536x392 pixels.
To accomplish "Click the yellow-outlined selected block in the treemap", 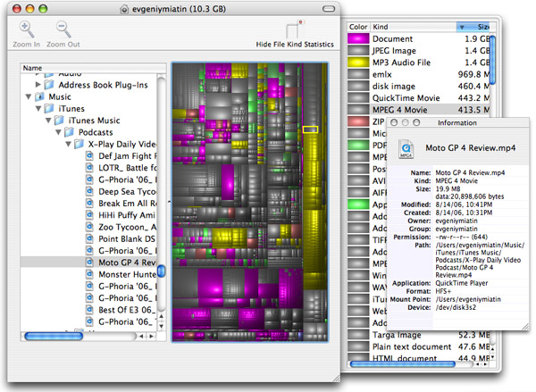I will (x=309, y=129).
